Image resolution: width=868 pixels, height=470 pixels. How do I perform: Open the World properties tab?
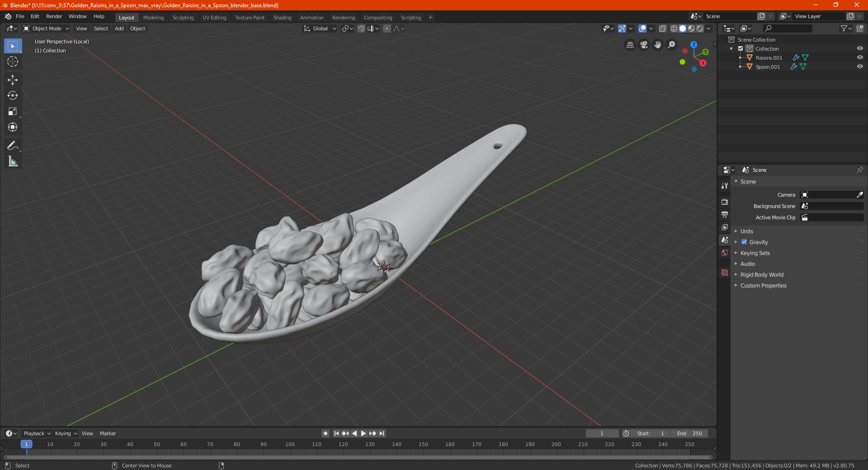click(725, 253)
